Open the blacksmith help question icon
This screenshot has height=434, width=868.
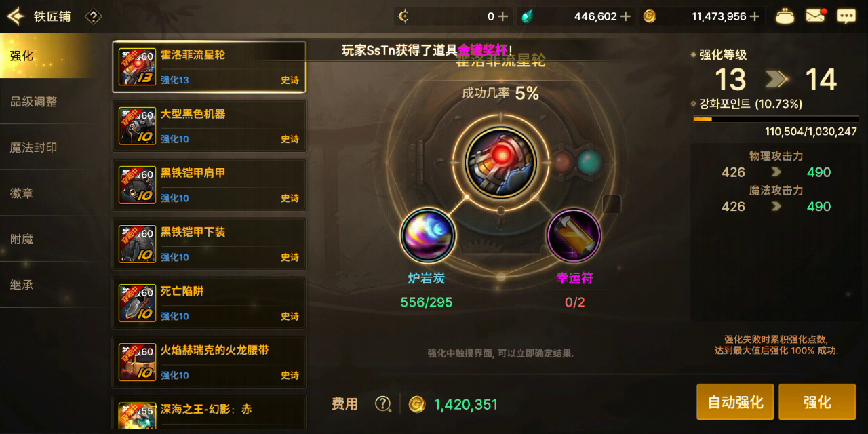pos(94,16)
